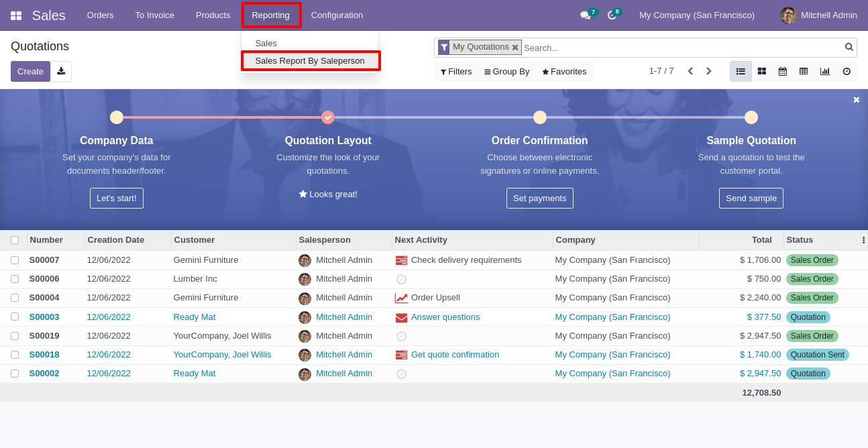Open the Products menu

pyautogui.click(x=213, y=15)
